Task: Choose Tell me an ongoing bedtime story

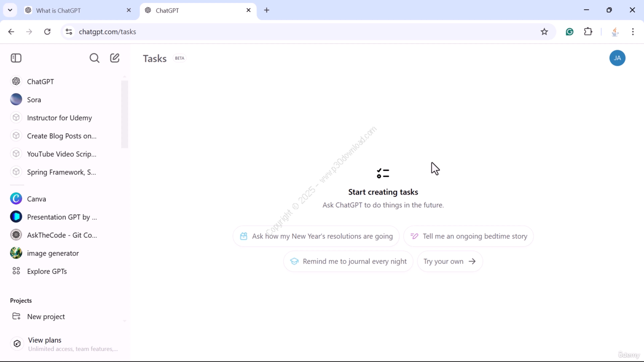Action: [468, 236]
